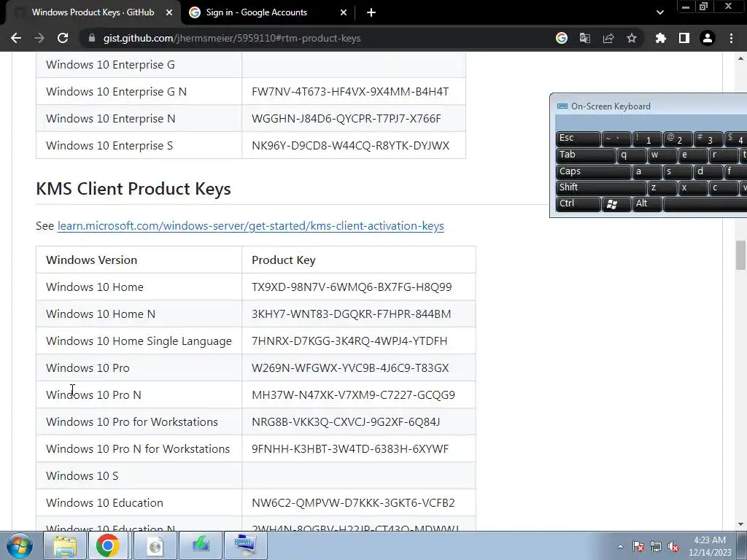747x560 pixels.
Task: Click the On-Screen Keyboard taskbar icon
Action: [245, 545]
